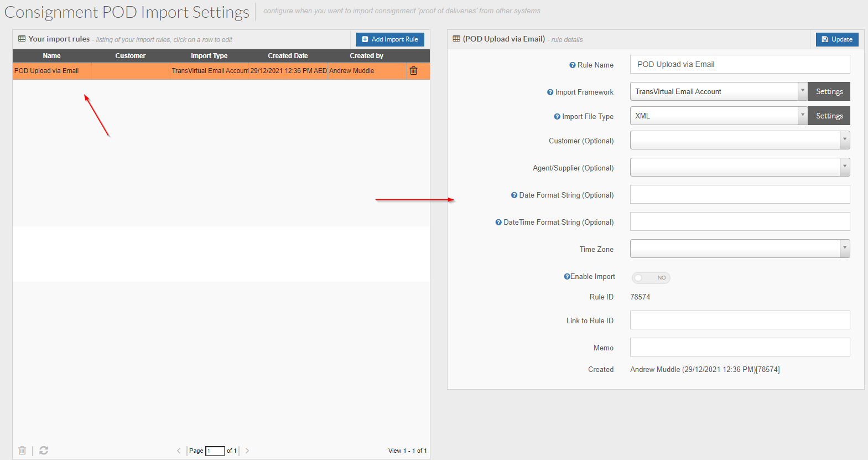This screenshot has height=460, width=868.
Task: Go to the next page arrow
Action: [247, 451]
